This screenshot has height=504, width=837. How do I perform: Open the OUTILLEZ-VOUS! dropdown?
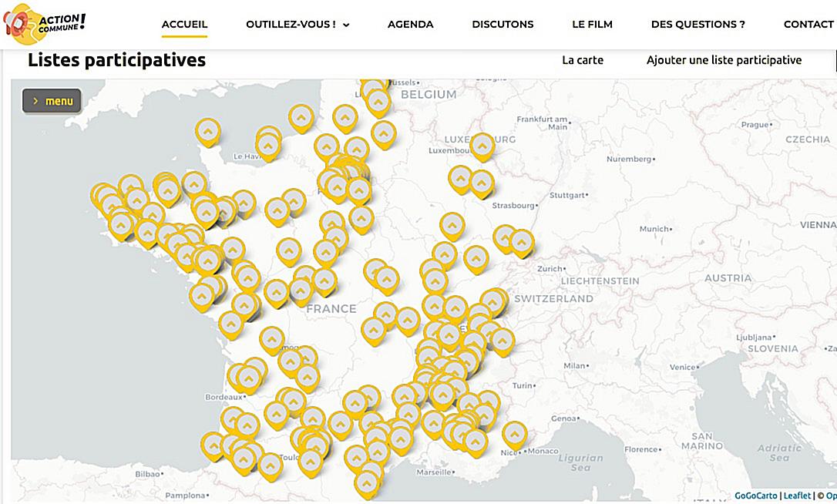click(x=297, y=24)
